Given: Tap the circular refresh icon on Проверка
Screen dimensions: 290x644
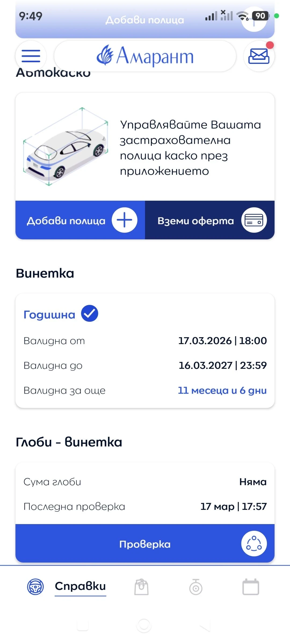Looking at the screenshot, I should 254,544.
